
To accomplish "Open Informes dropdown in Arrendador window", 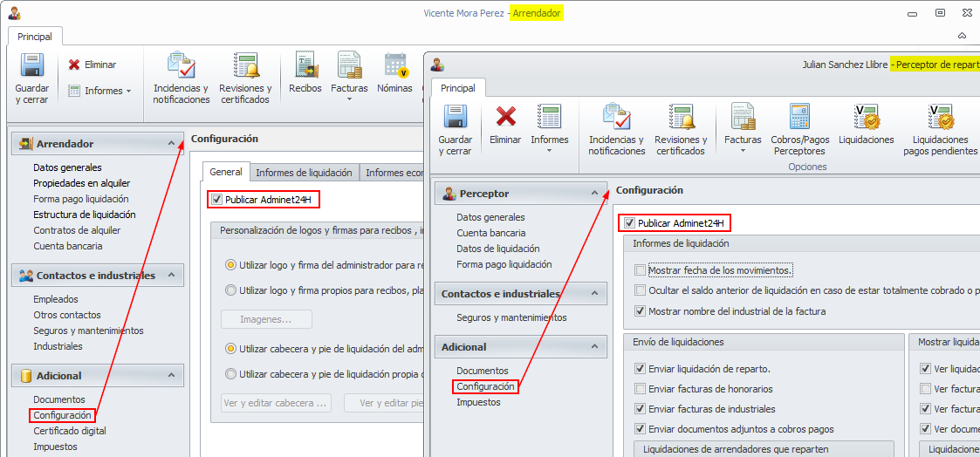I will point(100,91).
